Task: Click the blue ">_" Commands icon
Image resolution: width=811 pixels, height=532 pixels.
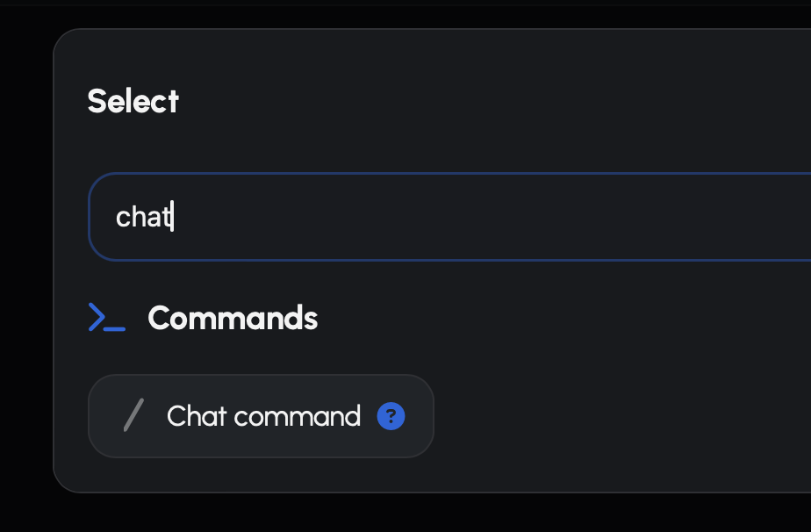Action: [107, 318]
